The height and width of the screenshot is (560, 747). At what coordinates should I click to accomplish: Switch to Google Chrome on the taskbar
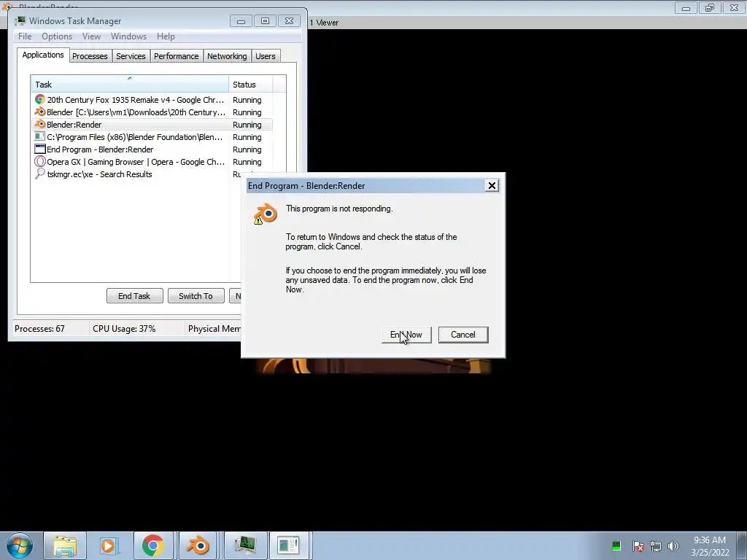[152, 545]
